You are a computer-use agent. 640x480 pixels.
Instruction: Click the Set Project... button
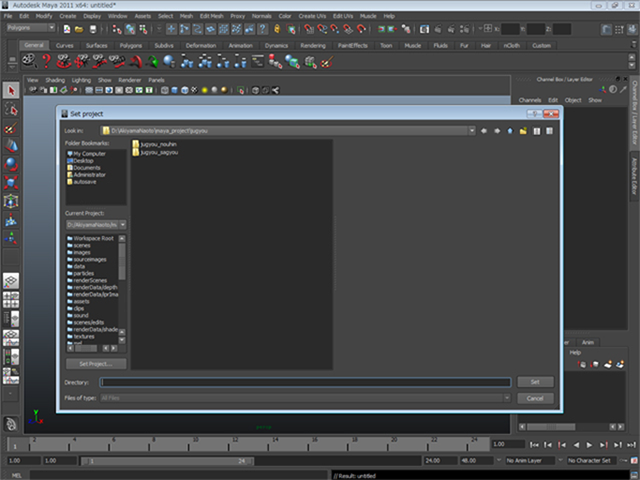pyautogui.click(x=96, y=364)
